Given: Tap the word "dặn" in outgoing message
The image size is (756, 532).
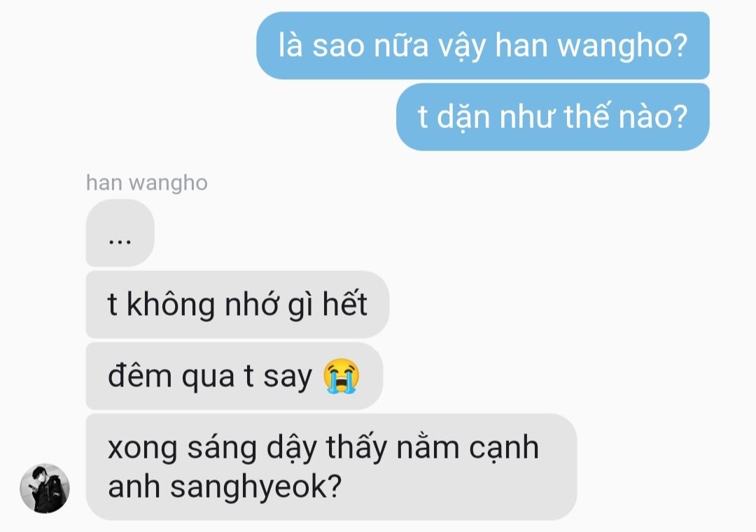Looking at the screenshot, I should [x=463, y=117].
